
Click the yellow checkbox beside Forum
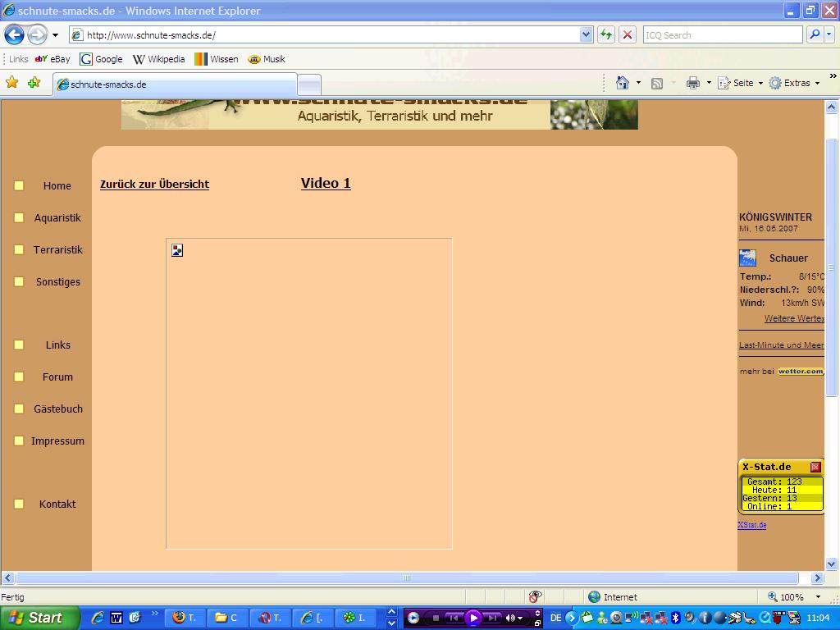pos(19,377)
